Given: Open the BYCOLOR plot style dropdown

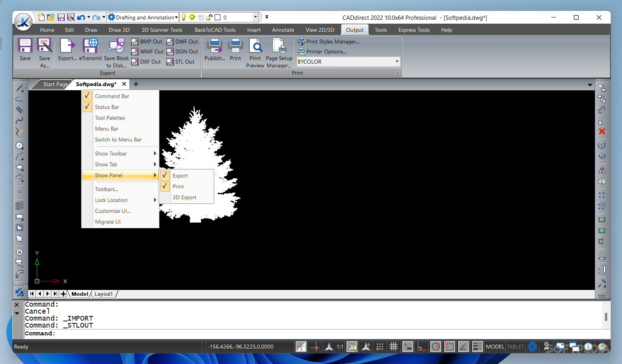Looking at the screenshot, I should pyautogui.click(x=397, y=62).
